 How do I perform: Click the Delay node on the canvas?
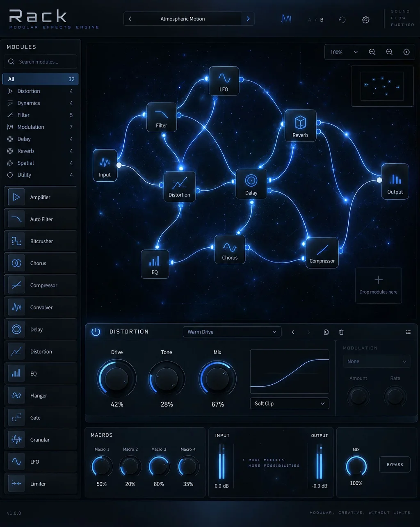point(251,184)
